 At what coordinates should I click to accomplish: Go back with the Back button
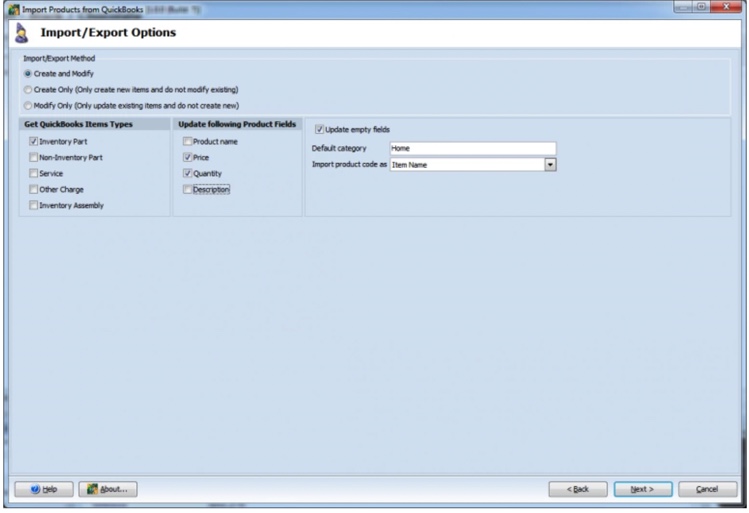578,489
